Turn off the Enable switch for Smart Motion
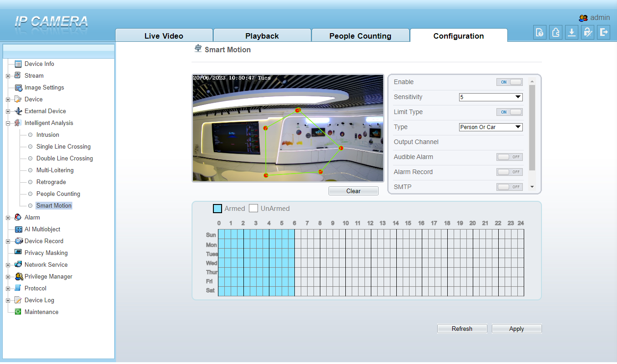The height and width of the screenshot is (364, 617). tap(509, 82)
